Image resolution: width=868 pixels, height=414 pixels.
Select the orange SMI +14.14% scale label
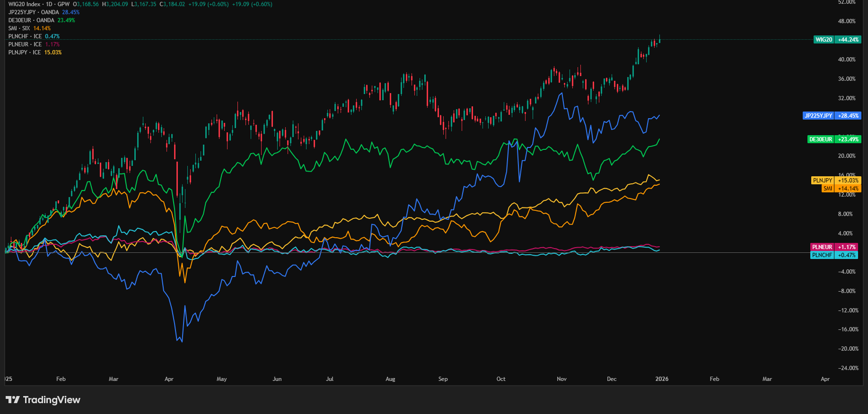841,189
